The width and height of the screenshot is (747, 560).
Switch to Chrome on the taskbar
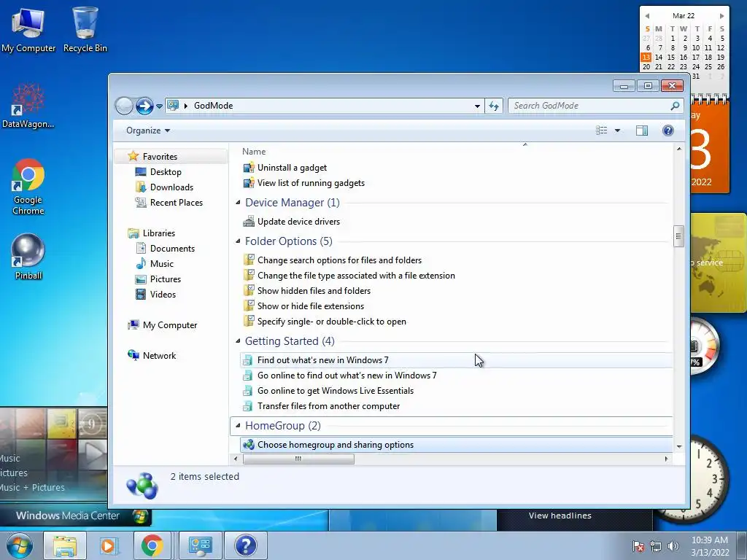pyautogui.click(x=152, y=545)
